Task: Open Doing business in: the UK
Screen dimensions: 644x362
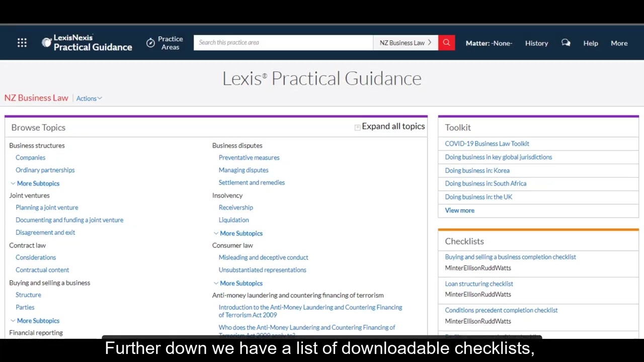Action: click(x=478, y=197)
